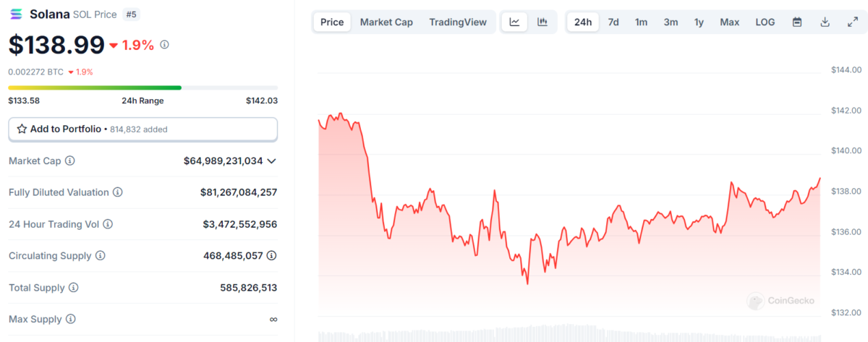This screenshot has height=342, width=868.
Task: Select the 7d time range
Action: pyautogui.click(x=613, y=22)
